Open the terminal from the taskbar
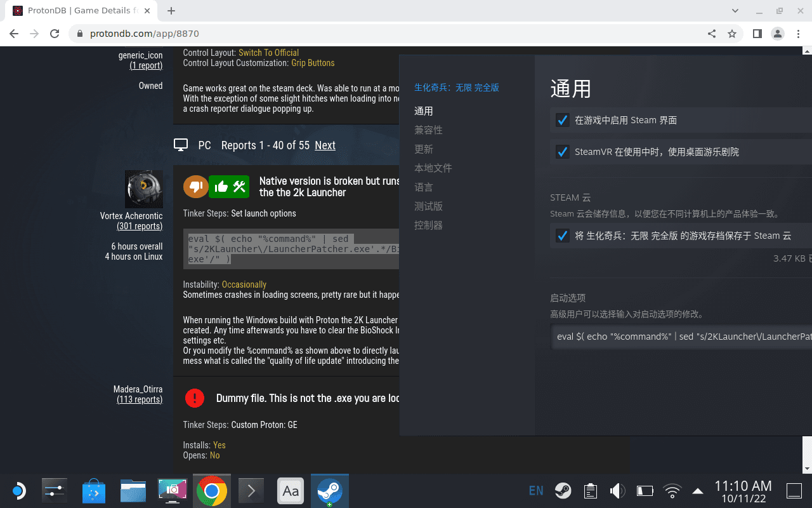The width and height of the screenshot is (812, 508). [x=251, y=490]
